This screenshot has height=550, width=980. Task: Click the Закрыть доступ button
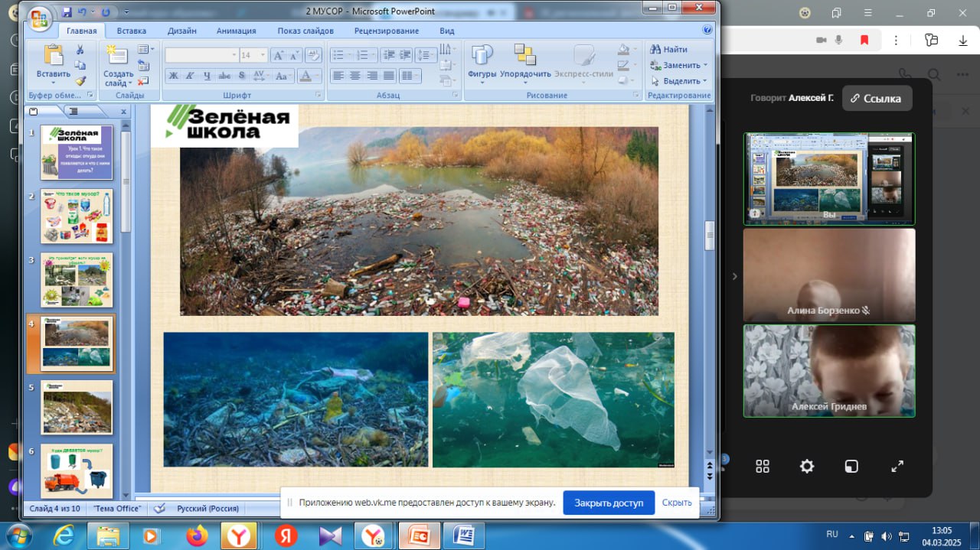click(x=609, y=503)
